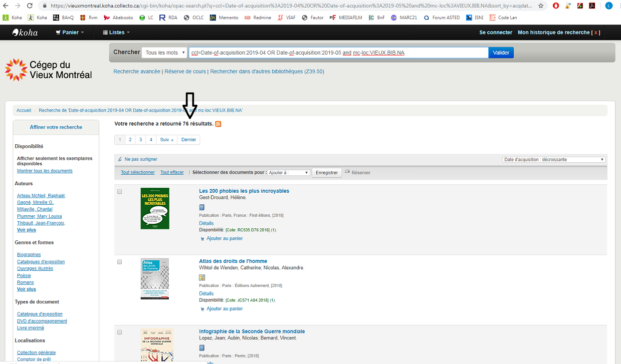
Task: Click the RSS feed icon beside results count
Action: point(218,124)
